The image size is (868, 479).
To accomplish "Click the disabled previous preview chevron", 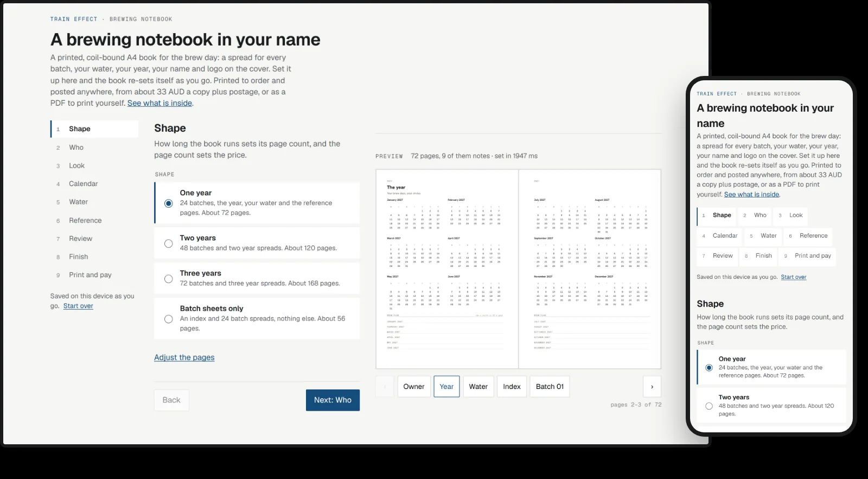I will tap(385, 387).
